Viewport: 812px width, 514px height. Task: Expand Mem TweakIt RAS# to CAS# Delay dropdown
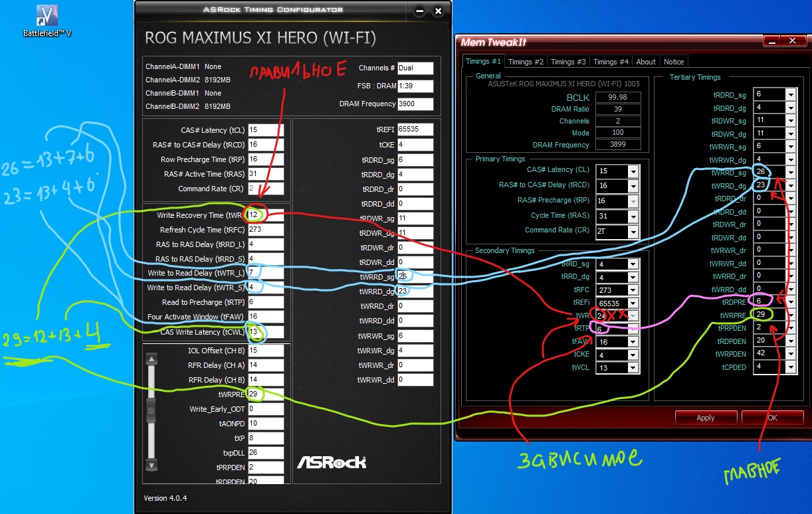tap(633, 185)
